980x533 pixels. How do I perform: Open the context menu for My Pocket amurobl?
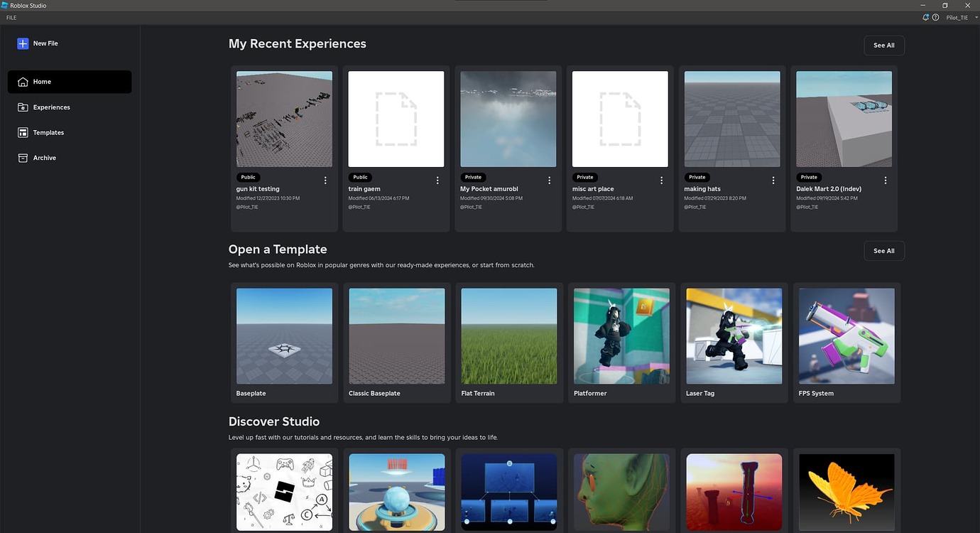pyautogui.click(x=549, y=180)
